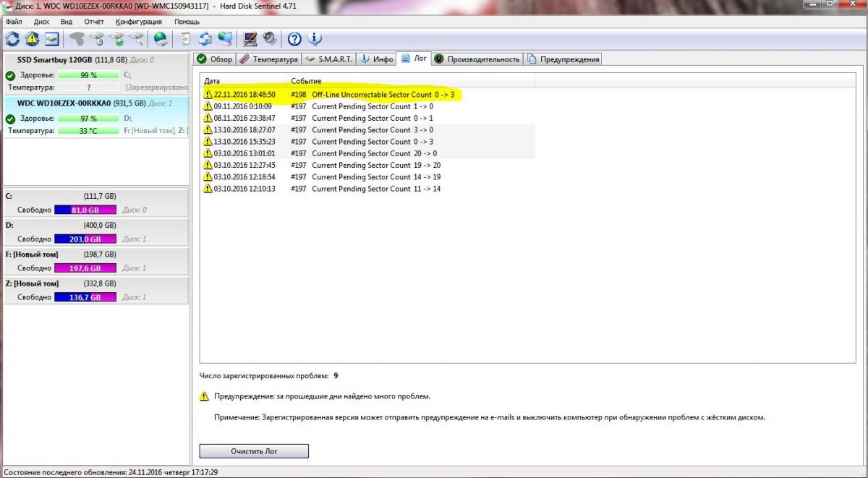Click warning icon next to Предупреждение message
The image size is (868, 478).
coord(205,396)
